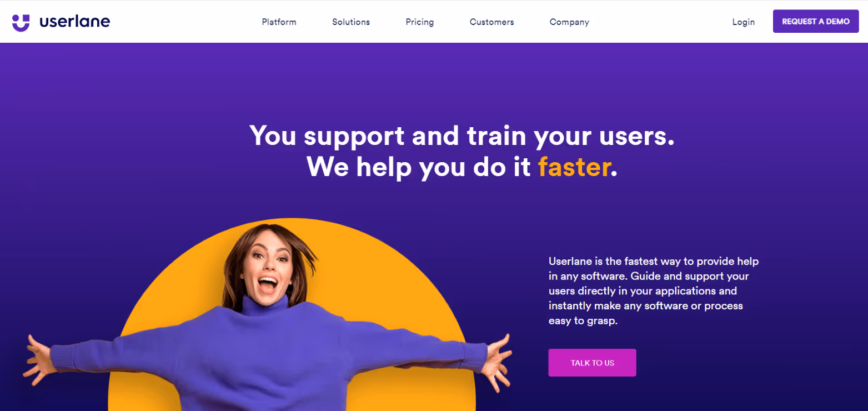The width and height of the screenshot is (868, 411).
Task: Click the orange word "faster"
Action: point(574,167)
